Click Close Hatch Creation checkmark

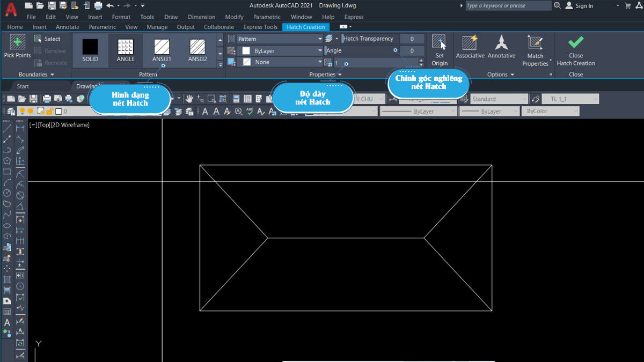tap(576, 42)
